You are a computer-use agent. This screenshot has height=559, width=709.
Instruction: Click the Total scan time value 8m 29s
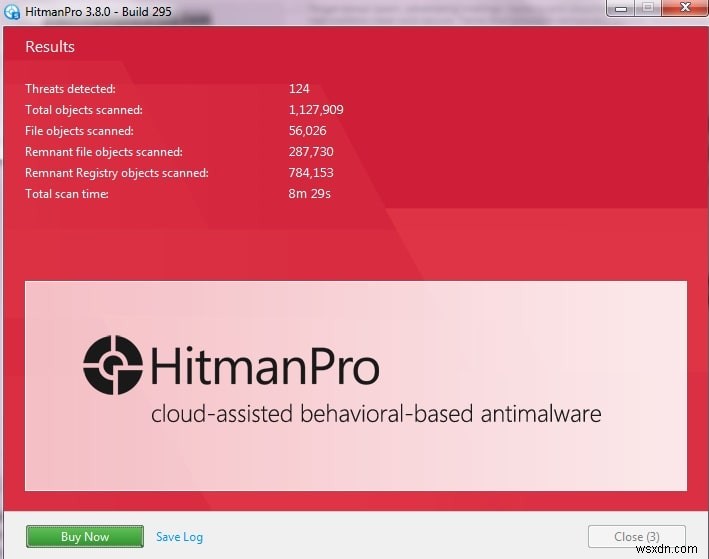[x=310, y=193]
